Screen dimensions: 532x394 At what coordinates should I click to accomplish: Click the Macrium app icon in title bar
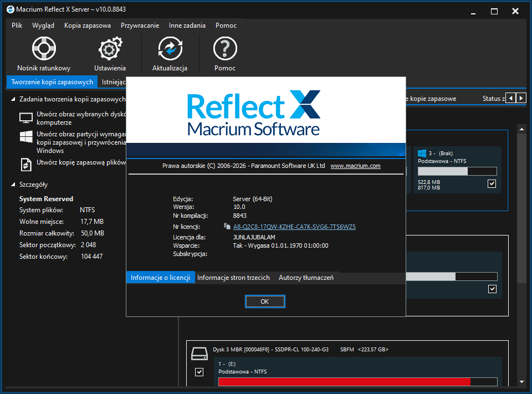(10, 9)
